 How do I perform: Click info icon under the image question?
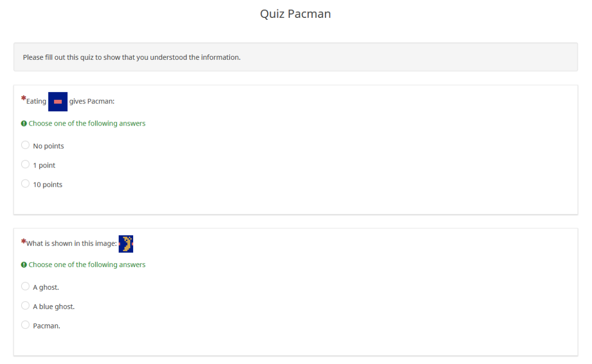(24, 265)
